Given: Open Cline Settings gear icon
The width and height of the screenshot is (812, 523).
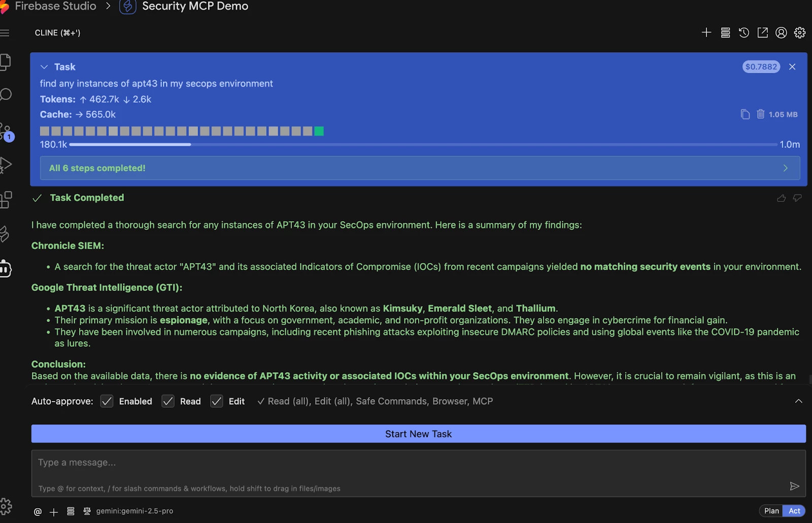Looking at the screenshot, I should pyautogui.click(x=800, y=32).
